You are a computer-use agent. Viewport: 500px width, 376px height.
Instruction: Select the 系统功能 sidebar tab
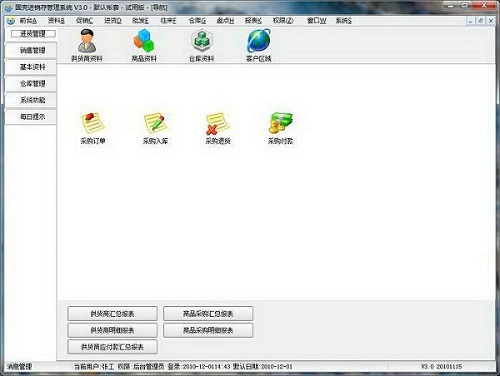pyautogui.click(x=31, y=100)
